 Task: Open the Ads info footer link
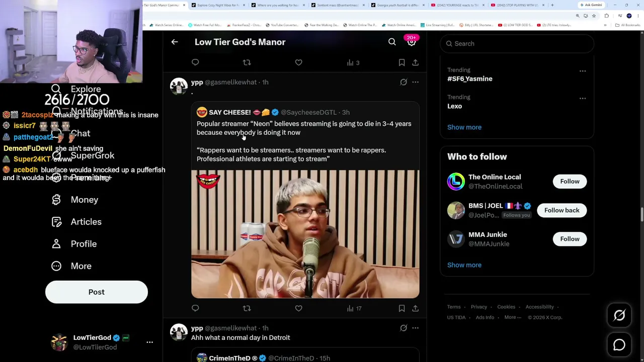(485, 317)
